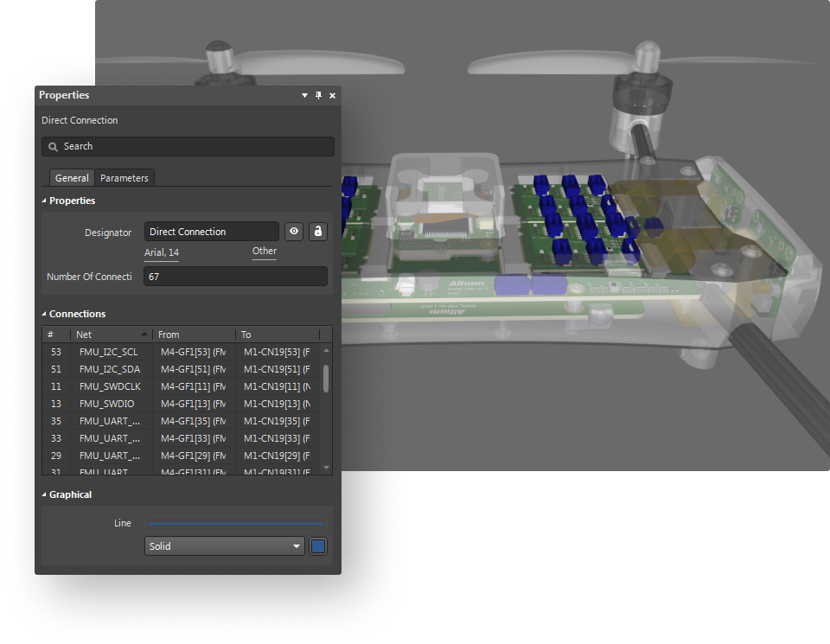Collapse the Graphical section

point(44,495)
